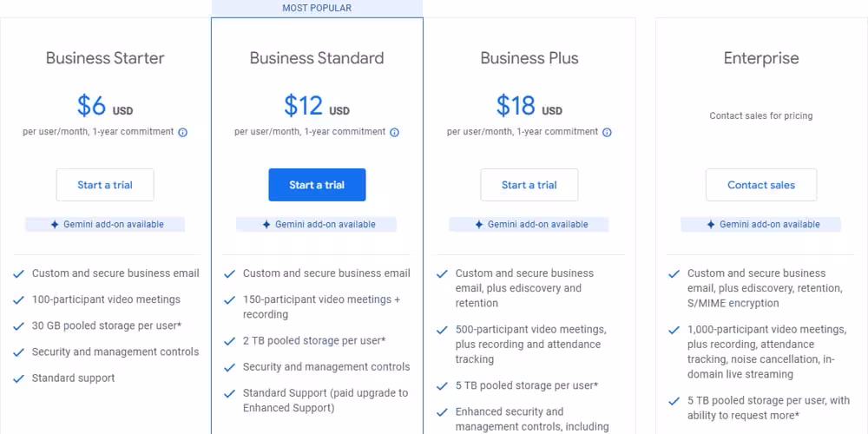Open Business Standard Gemini add-on available badge

(x=317, y=224)
